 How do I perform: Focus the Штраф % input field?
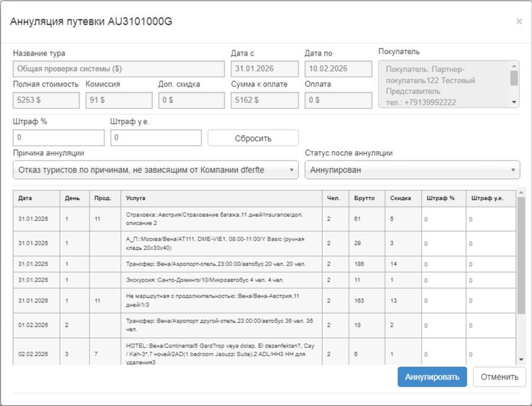point(59,138)
